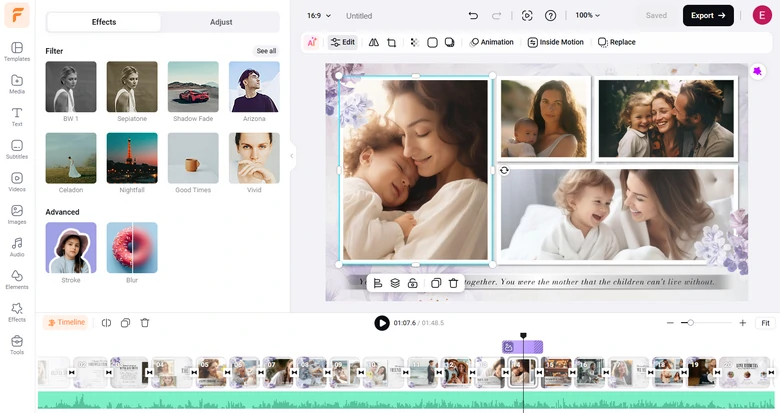Click the FlexClip logo icon
Image resolution: width=780 pixels, height=413 pixels.
pos(17,15)
